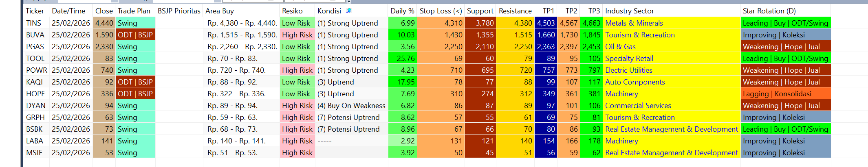Click the Date/Time column header
The width and height of the screenshot is (868, 167).
point(68,11)
